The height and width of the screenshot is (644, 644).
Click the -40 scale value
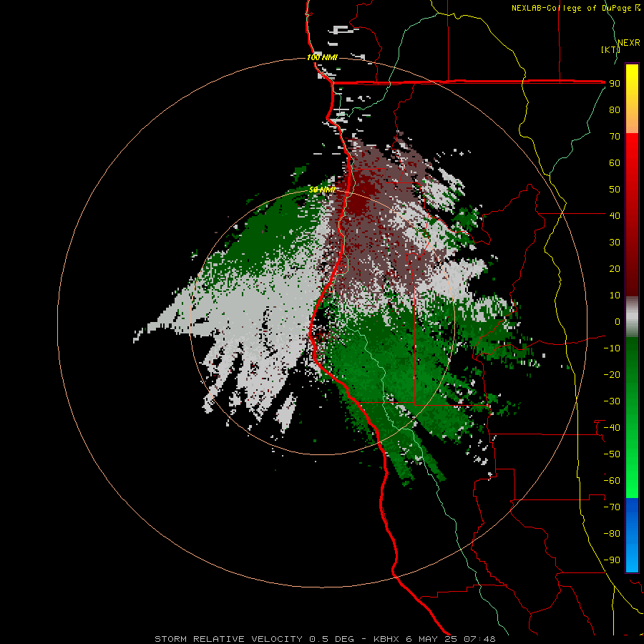(x=612, y=428)
